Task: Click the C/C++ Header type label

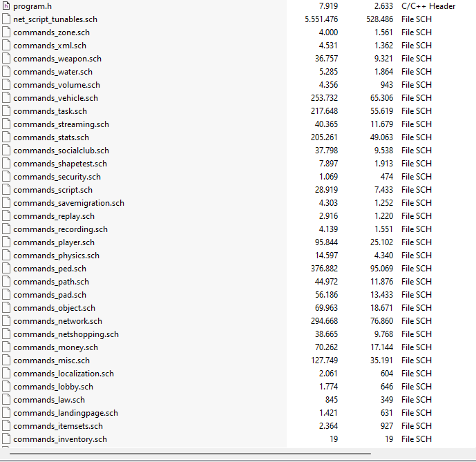Action: point(428,6)
